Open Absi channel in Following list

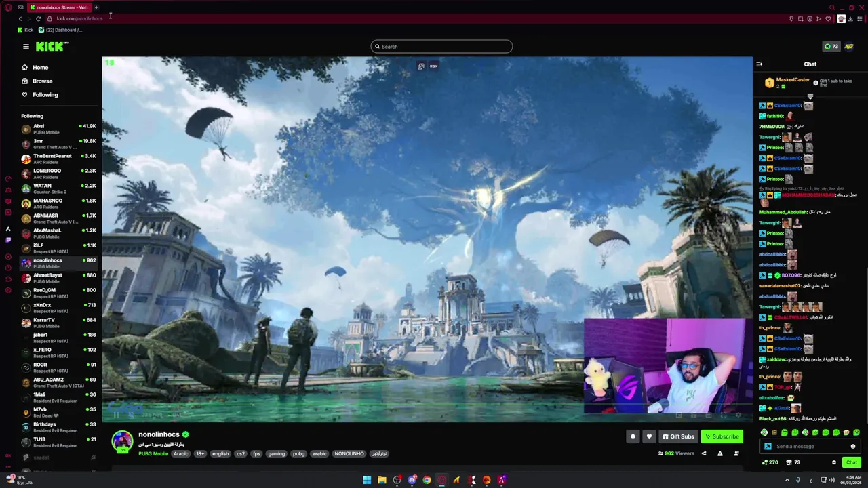pyautogui.click(x=58, y=129)
